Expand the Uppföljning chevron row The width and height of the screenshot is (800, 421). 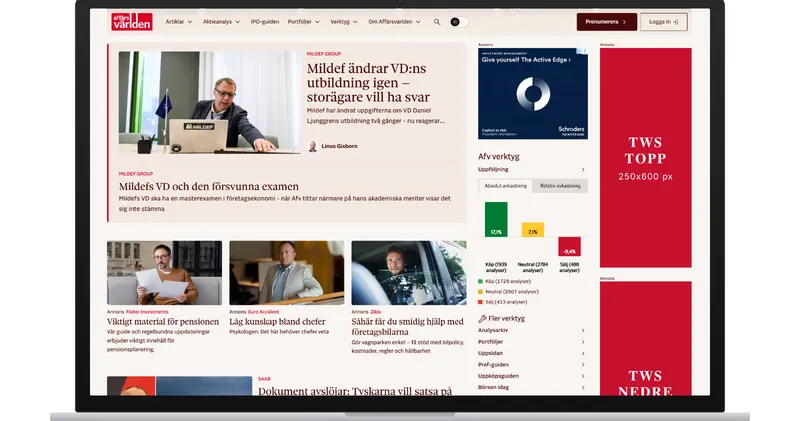[x=532, y=169]
